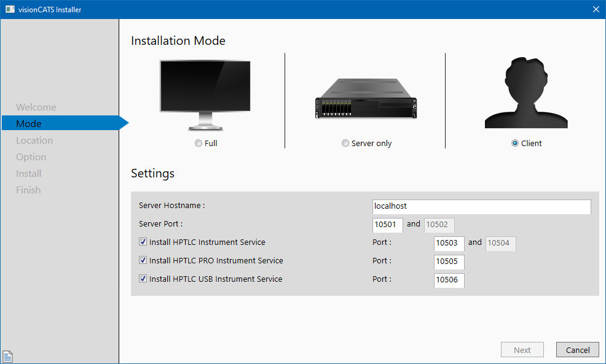
Task: Select the Mode step in sidebar
Action: pos(29,123)
